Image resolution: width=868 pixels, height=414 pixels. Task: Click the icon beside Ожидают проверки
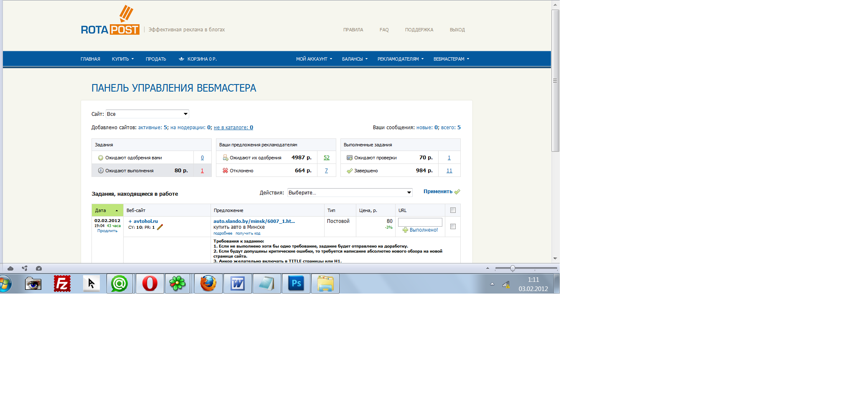click(x=350, y=158)
